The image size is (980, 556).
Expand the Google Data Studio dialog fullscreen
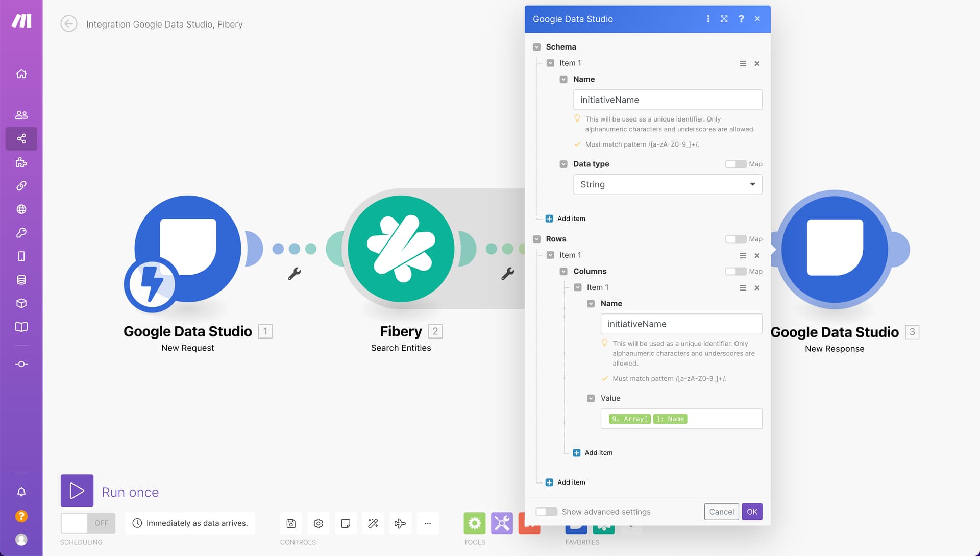pos(724,19)
